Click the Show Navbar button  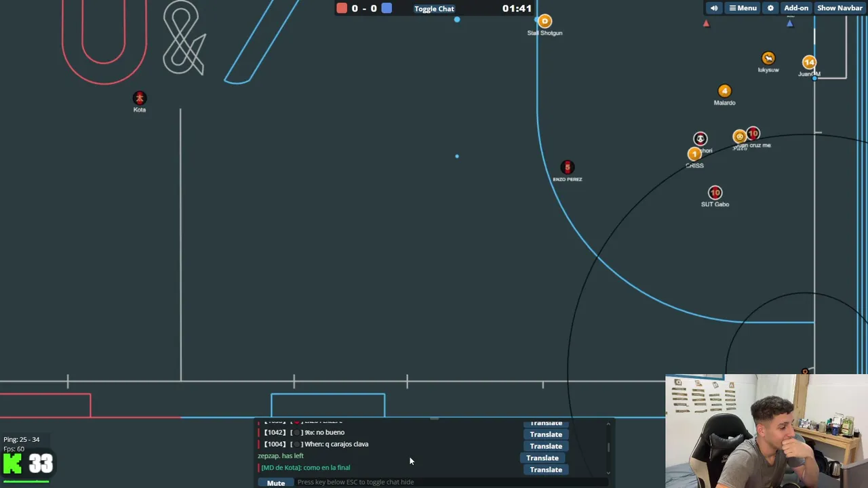[840, 8]
